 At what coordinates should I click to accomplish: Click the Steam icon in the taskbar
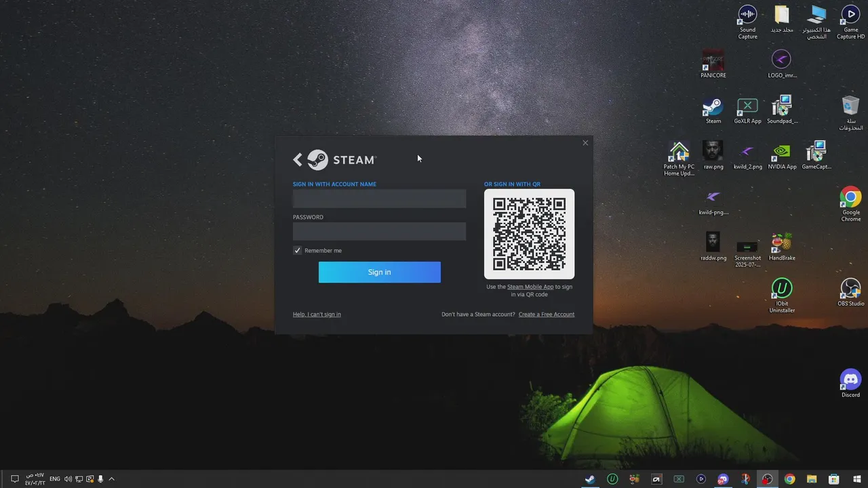(x=590, y=479)
